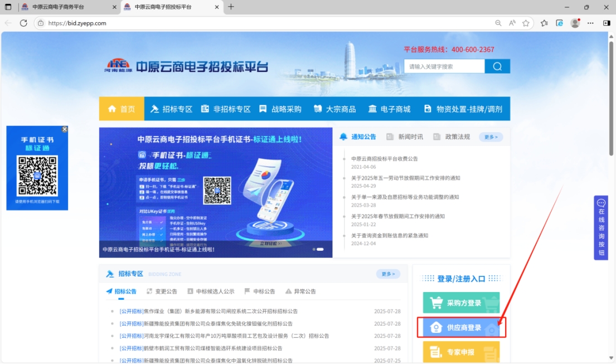Click the search magnifier button
616x364 pixels.
pyautogui.click(x=497, y=66)
